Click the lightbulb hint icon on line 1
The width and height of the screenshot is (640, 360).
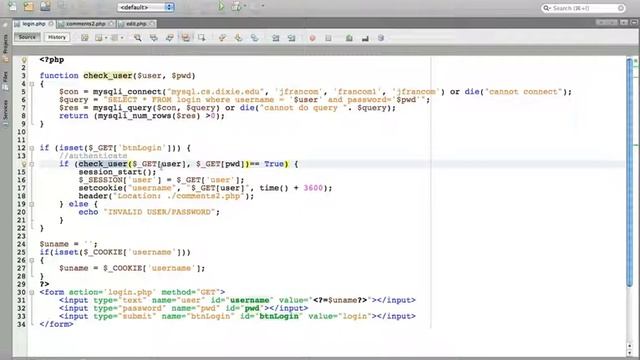pos(24,60)
